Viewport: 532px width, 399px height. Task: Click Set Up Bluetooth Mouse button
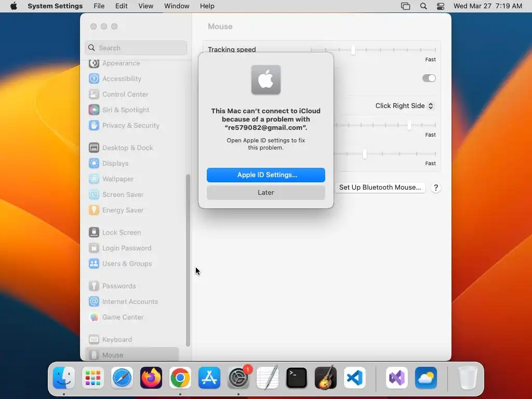click(380, 188)
